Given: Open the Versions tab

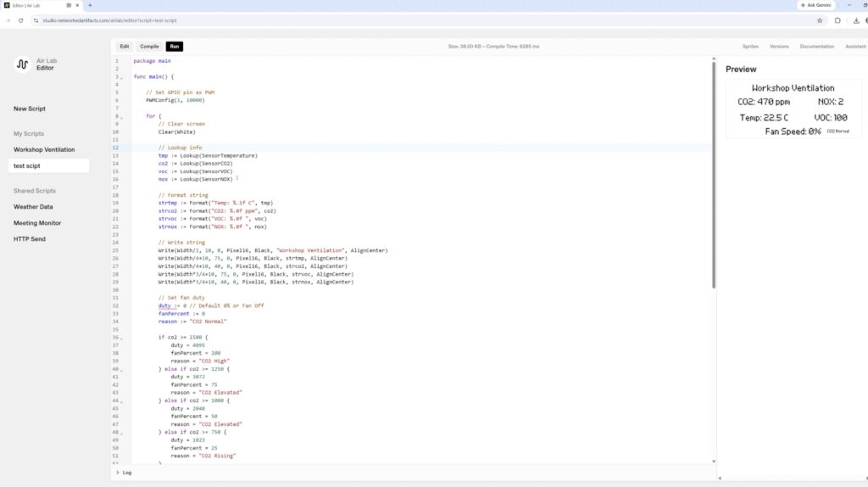Looking at the screenshot, I should [779, 47].
